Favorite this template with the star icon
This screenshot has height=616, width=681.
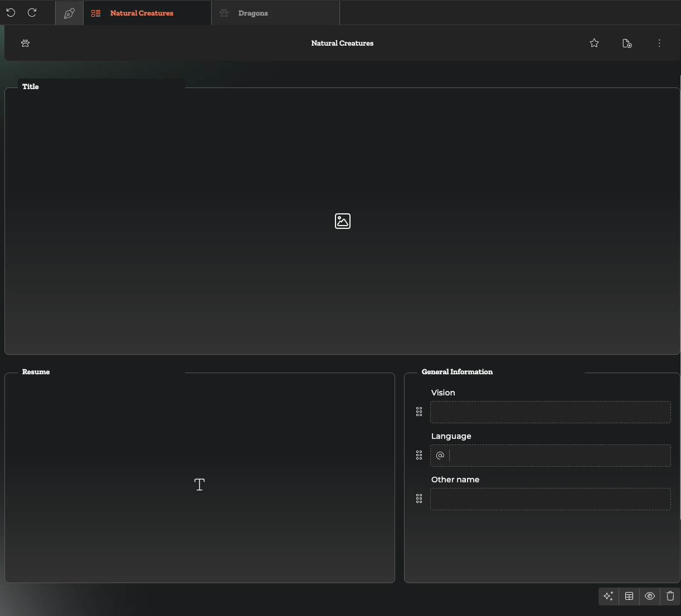point(594,43)
